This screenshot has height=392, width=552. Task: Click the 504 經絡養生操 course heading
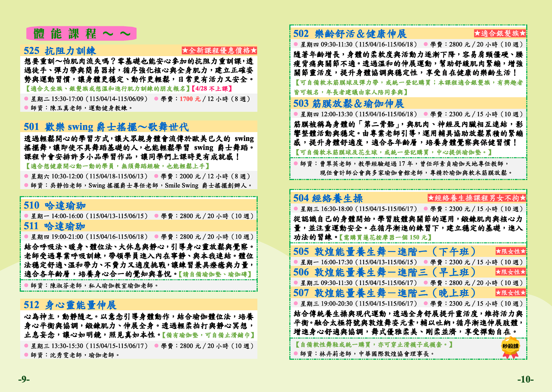[328, 198]
